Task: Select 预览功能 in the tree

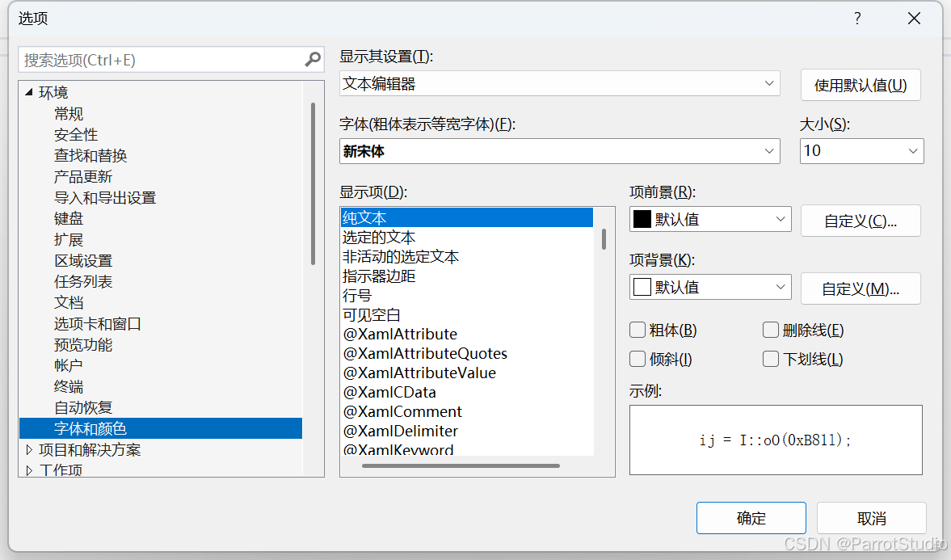Action: click(83, 344)
